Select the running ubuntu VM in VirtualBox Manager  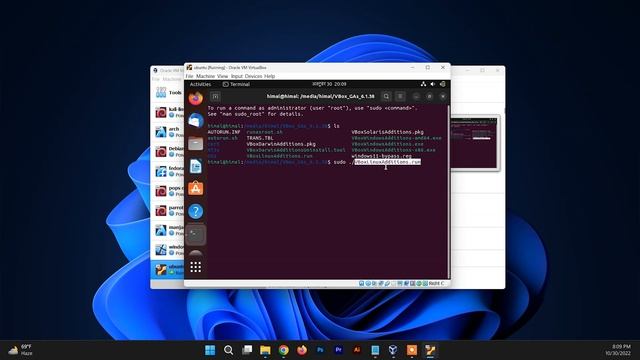coord(168,269)
